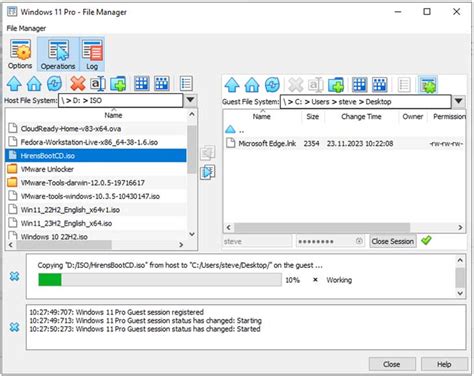Toggle the Log panel button

click(92, 54)
